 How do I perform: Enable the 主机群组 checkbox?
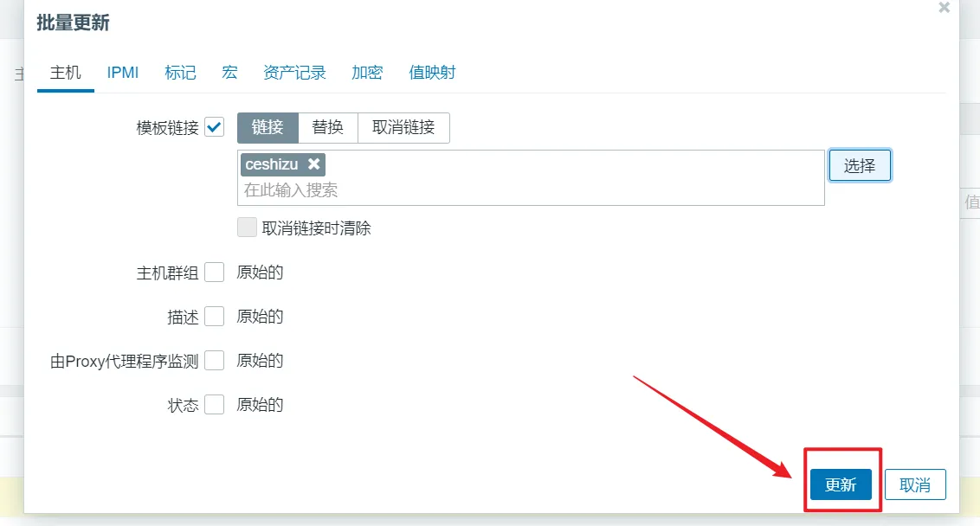coord(215,273)
